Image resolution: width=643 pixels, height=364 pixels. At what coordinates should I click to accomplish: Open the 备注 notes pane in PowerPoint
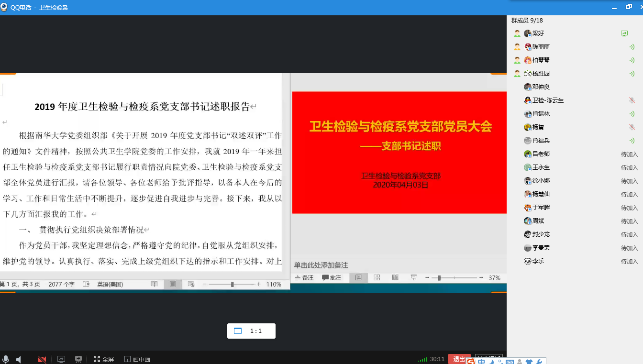pos(304,278)
